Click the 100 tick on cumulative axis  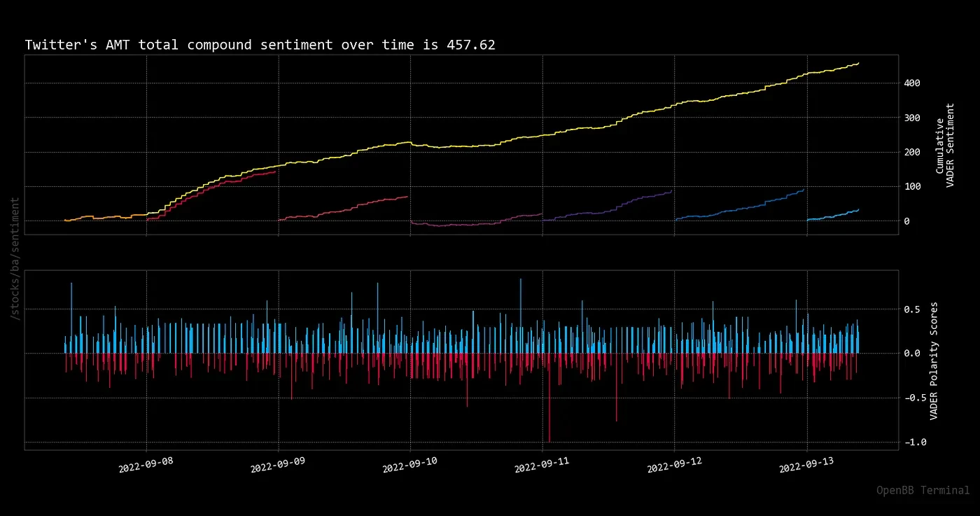[x=911, y=186]
